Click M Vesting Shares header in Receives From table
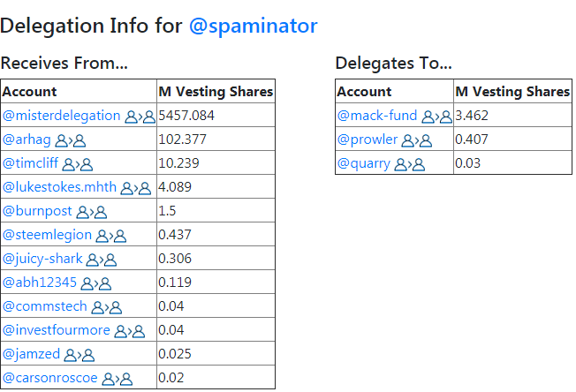The width and height of the screenshot is (576, 392). point(216,91)
